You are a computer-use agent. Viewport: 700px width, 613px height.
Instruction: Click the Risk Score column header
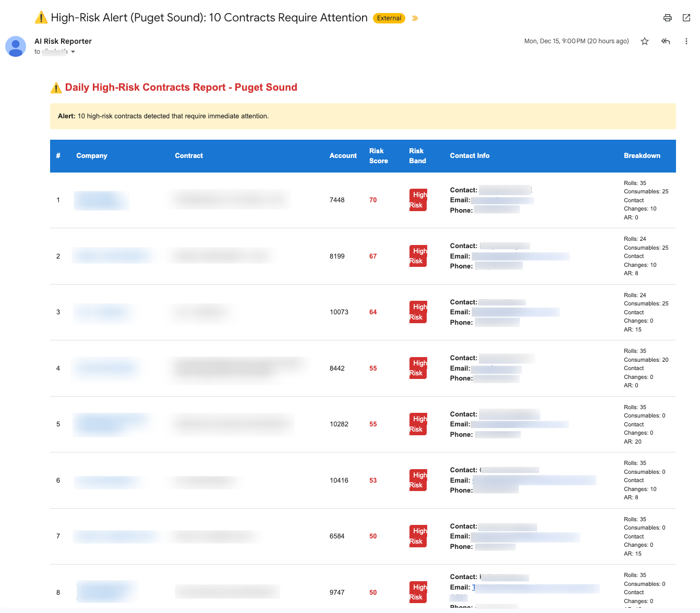(378, 156)
